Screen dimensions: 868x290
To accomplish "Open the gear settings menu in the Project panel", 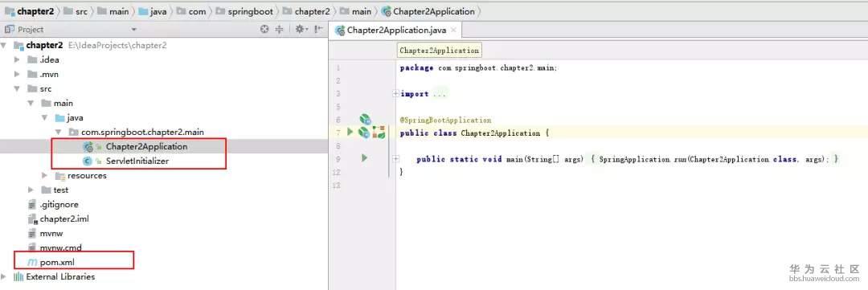I will [x=301, y=30].
